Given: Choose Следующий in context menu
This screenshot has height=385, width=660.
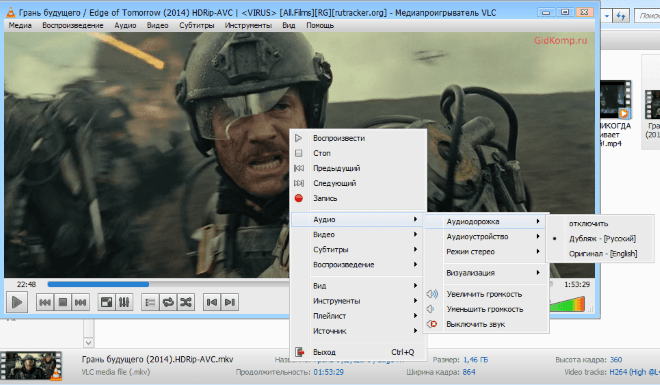Looking at the screenshot, I should click(359, 183).
